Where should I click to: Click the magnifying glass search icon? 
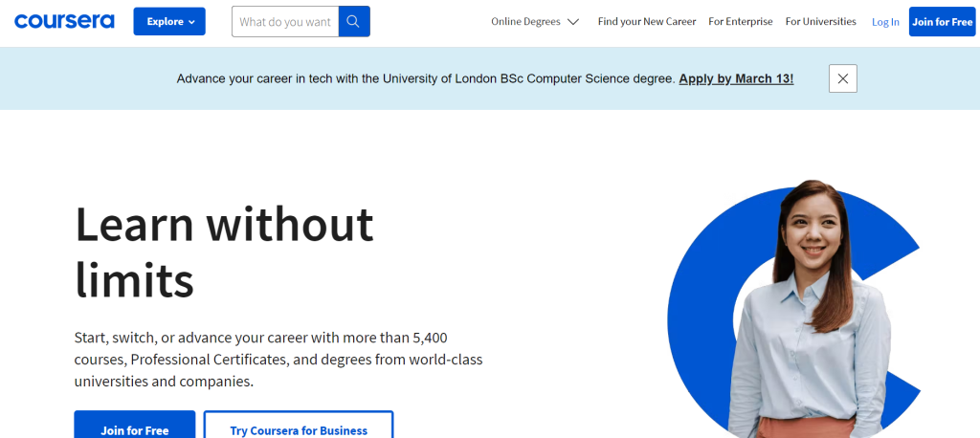[354, 21]
